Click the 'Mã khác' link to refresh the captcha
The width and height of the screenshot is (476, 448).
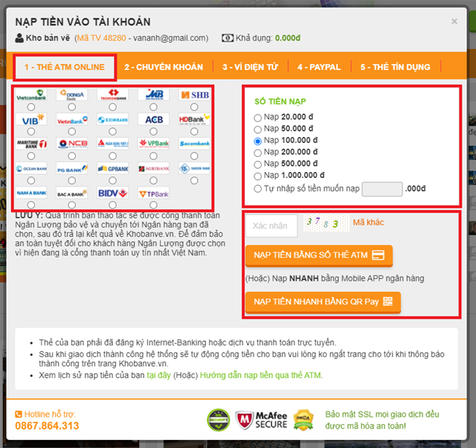tap(368, 223)
